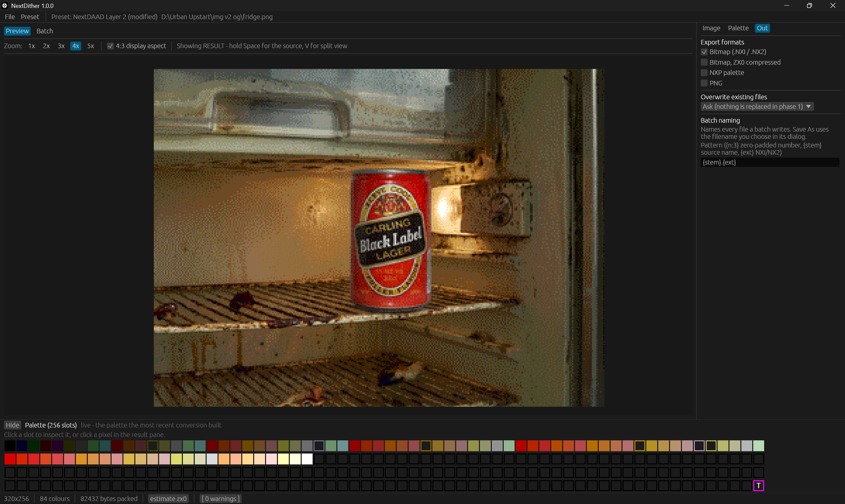Set zoom to 2x
Screen dimensions: 845x504
[x=47, y=46]
